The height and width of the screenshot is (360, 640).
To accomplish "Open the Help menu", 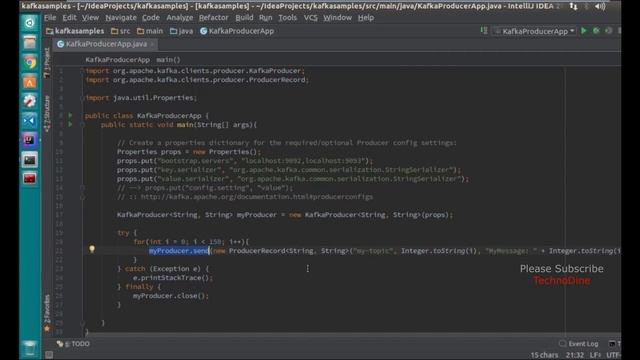I will coord(366,18).
